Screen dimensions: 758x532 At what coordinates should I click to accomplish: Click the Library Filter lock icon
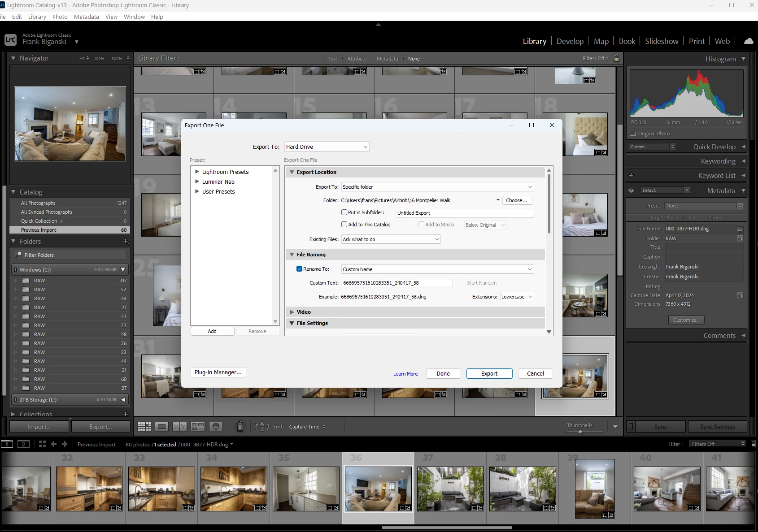(617, 58)
